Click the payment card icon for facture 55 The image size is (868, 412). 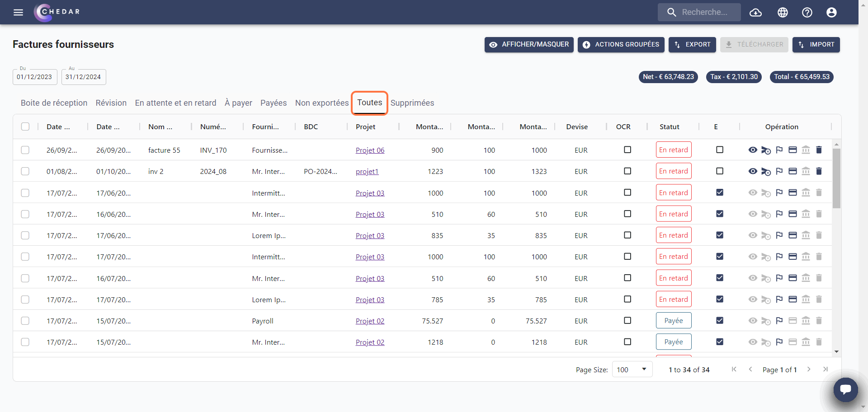[x=793, y=150]
